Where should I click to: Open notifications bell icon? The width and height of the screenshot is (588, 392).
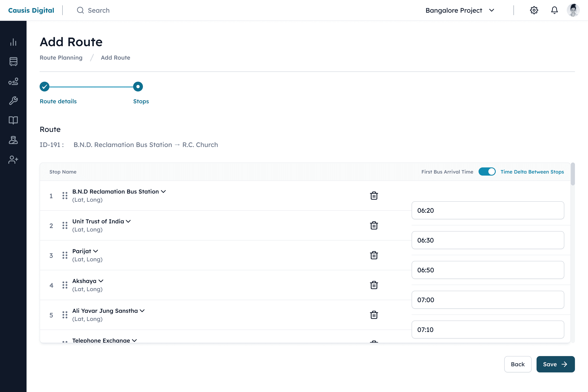[554, 10]
